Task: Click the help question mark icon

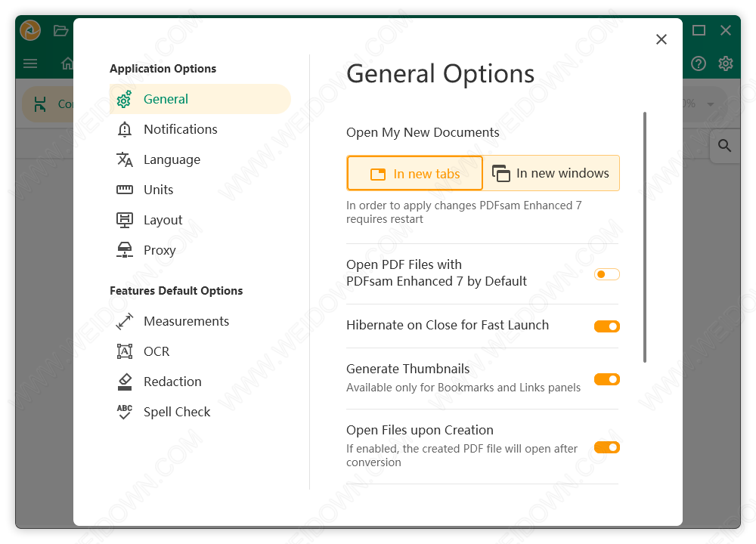Action: pos(698,63)
